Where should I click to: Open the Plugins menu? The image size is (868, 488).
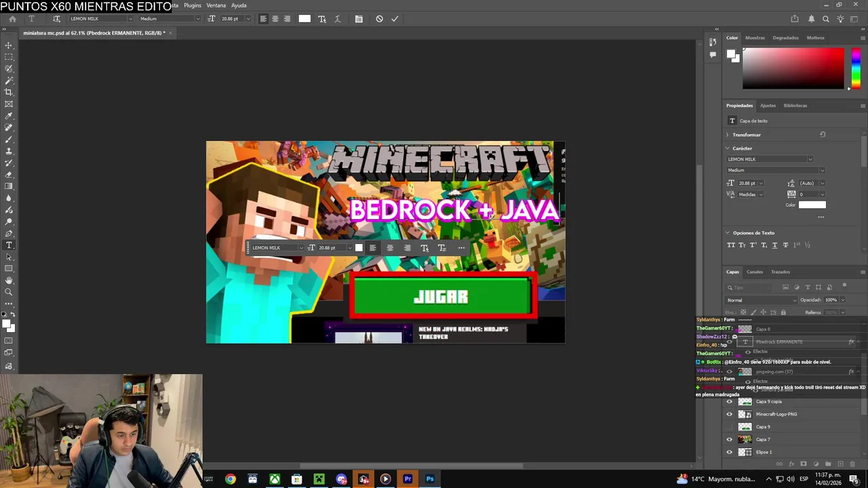pyautogui.click(x=193, y=5)
